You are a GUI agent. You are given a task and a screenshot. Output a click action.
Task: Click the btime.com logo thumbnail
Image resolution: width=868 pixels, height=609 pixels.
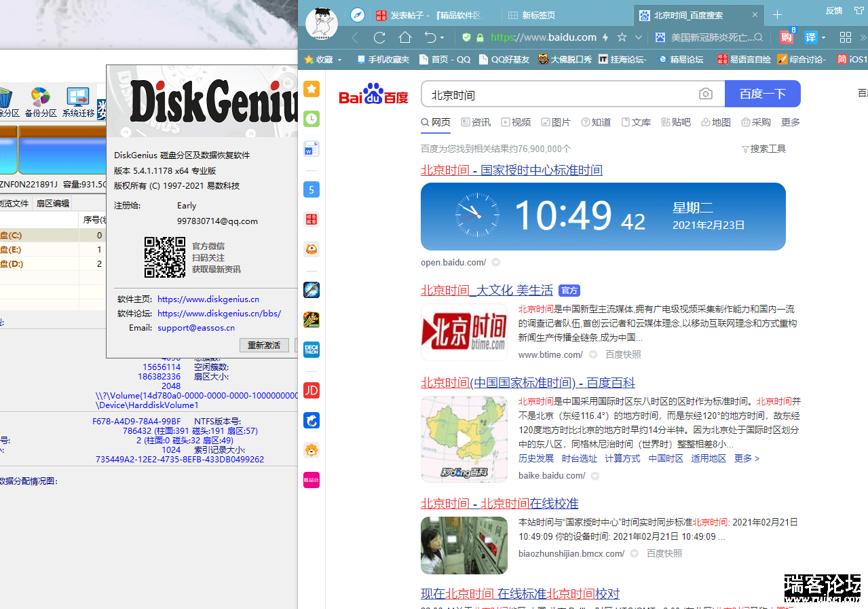click(x=464, y=332)
